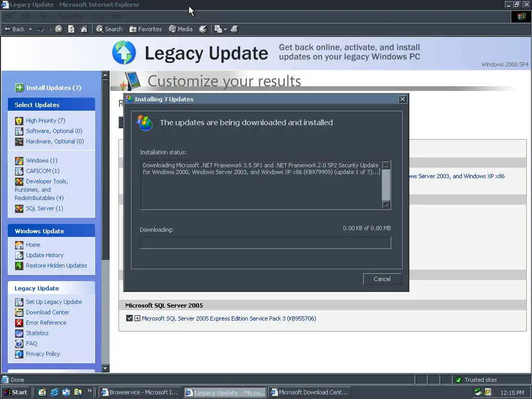The image size is (532, 399).
Task: Click the Done status bar text
Action: point(17,380)
